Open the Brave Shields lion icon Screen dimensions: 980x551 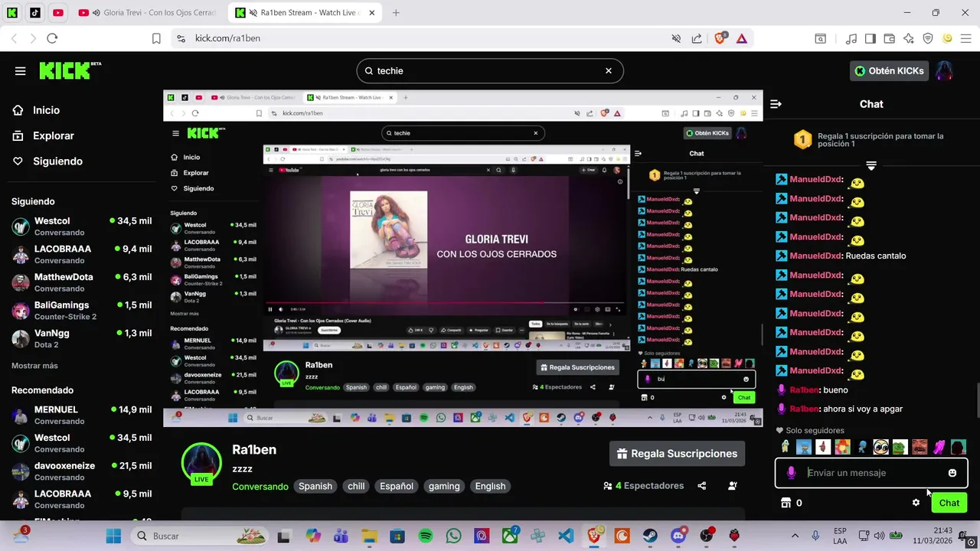[x=720, y=38]
